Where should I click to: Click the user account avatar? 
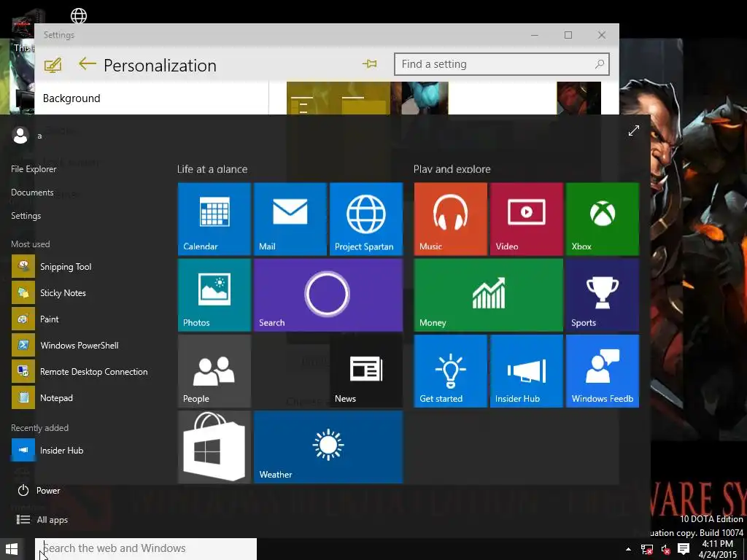(x=20, y=135)
